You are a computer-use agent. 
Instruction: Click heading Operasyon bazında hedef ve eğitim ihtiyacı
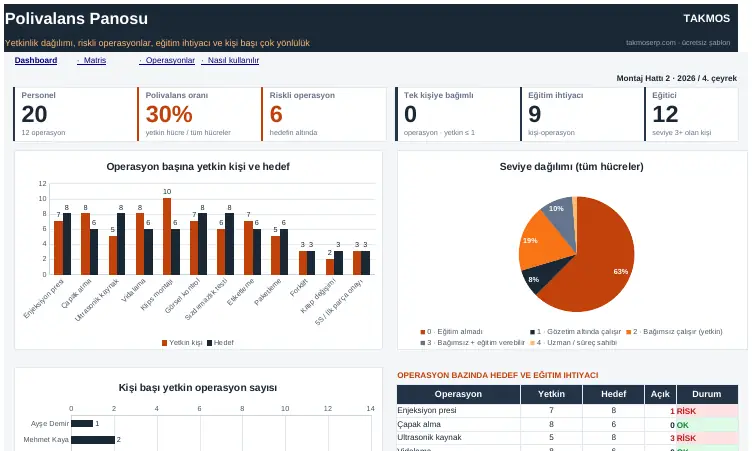click(498, 376)
